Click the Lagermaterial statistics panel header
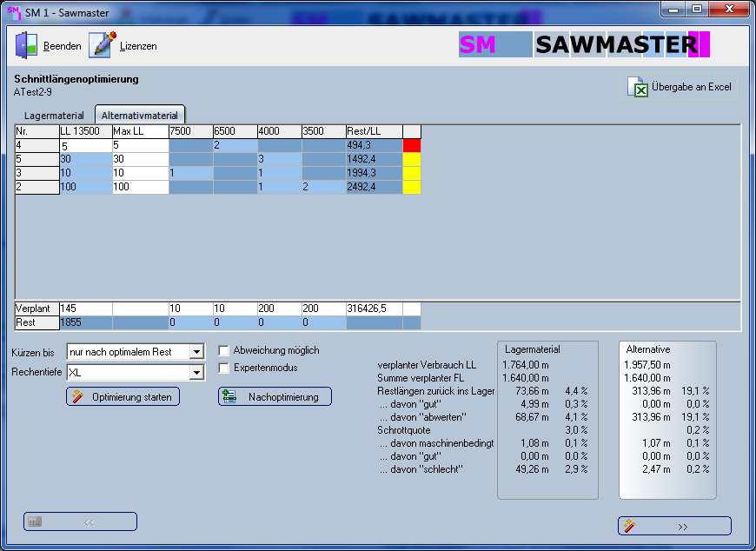 [533, 349]
